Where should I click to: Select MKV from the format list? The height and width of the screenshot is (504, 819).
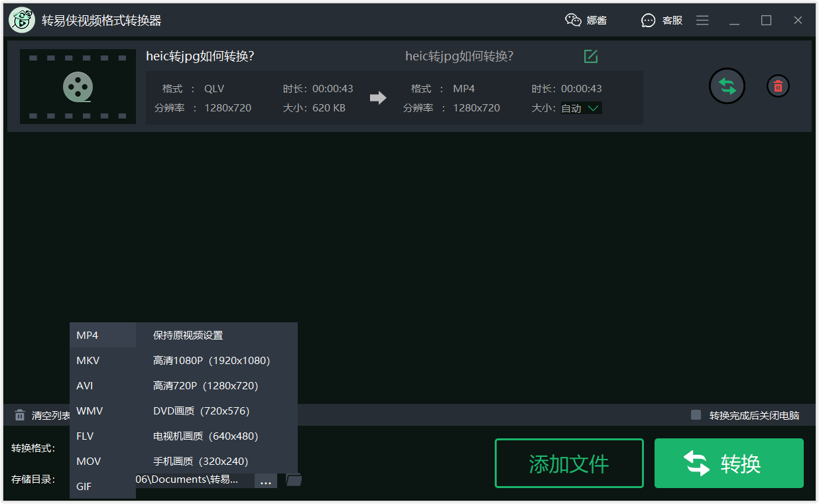(88, 361)
